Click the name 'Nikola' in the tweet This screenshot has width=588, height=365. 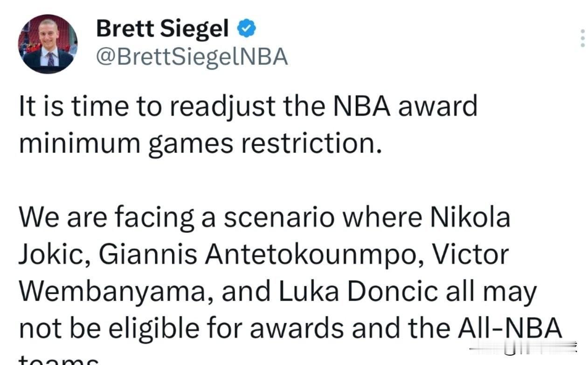pyautogui.click(x=470, y=217)
